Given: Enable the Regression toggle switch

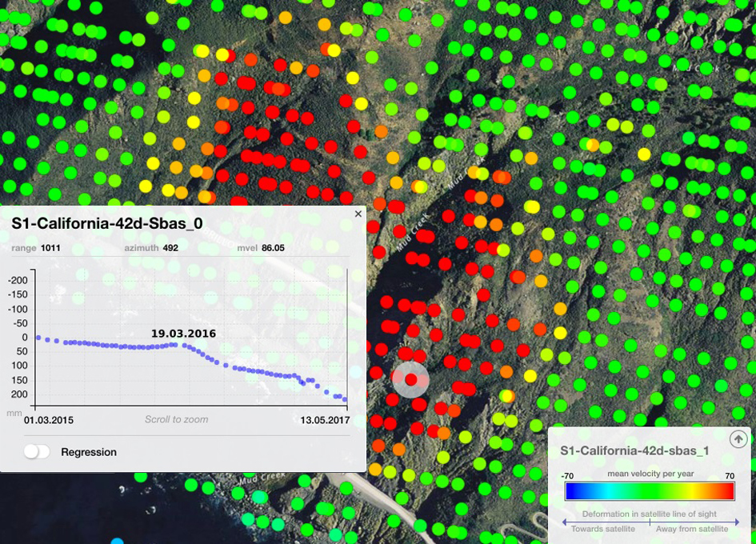Looking at the screenshot, I should click(37, 452).
